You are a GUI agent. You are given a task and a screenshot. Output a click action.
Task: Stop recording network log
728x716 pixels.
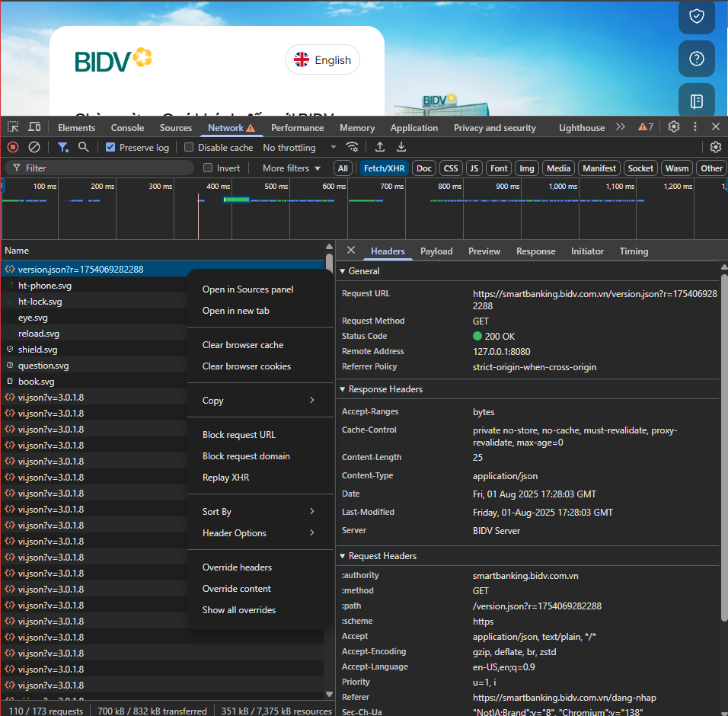[13, 147]
